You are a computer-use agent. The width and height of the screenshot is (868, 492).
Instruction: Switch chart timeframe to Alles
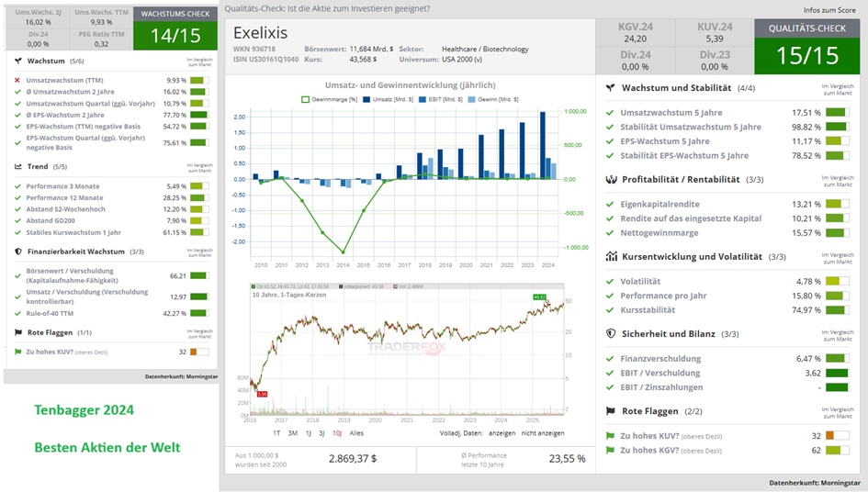click(x=357, y=432)
